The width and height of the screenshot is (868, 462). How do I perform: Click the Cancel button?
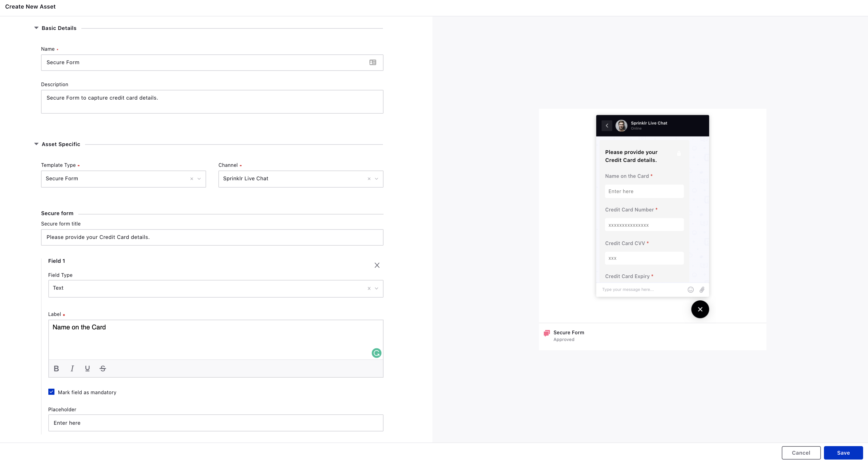click(x=801, y=453)
